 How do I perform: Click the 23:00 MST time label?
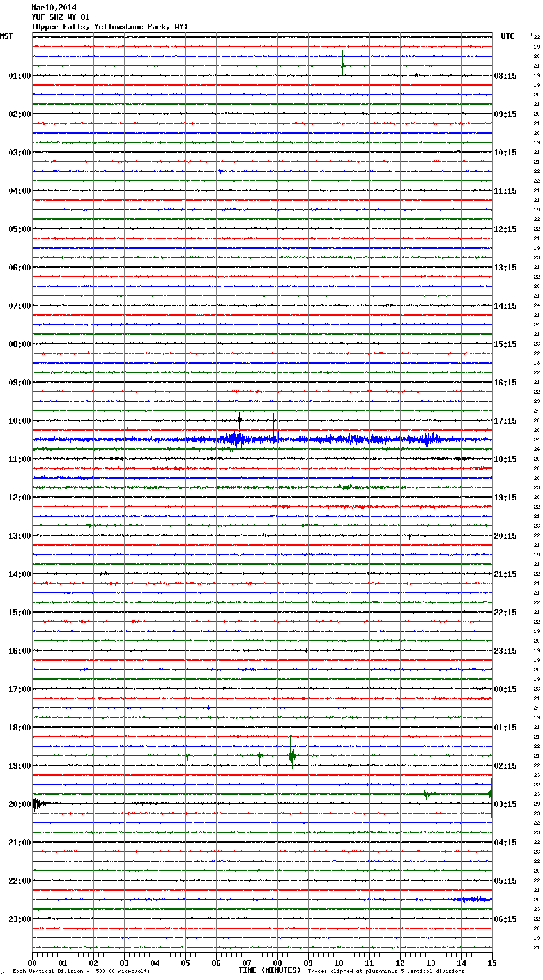(20, 919)
